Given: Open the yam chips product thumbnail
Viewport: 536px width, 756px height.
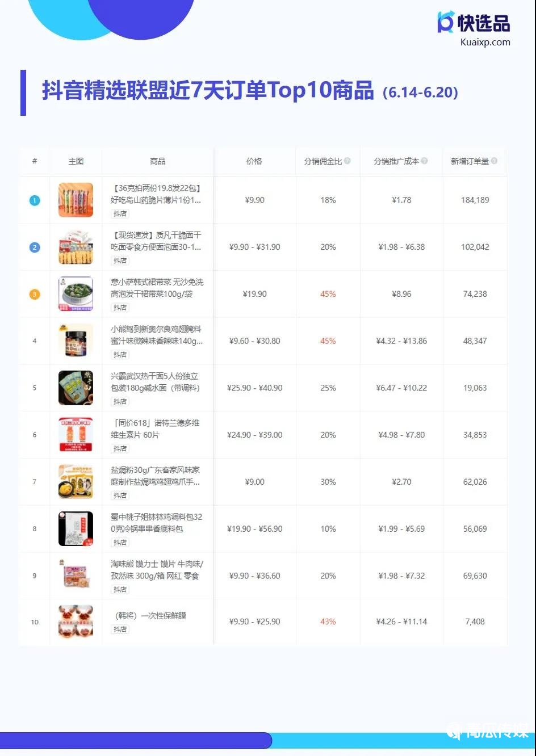Looking at the screenshot, I should pyautogui.click(x=76, y=200).
